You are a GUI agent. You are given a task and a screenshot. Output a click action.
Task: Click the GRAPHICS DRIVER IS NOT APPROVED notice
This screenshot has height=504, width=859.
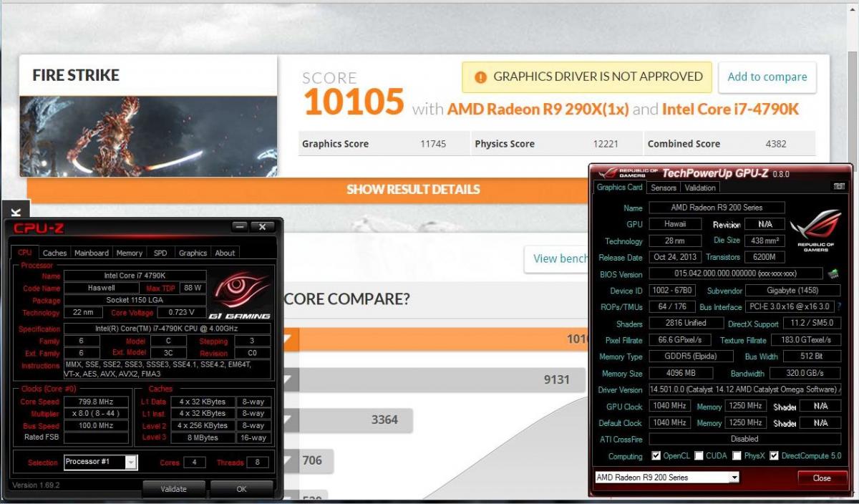click(587, 77)
